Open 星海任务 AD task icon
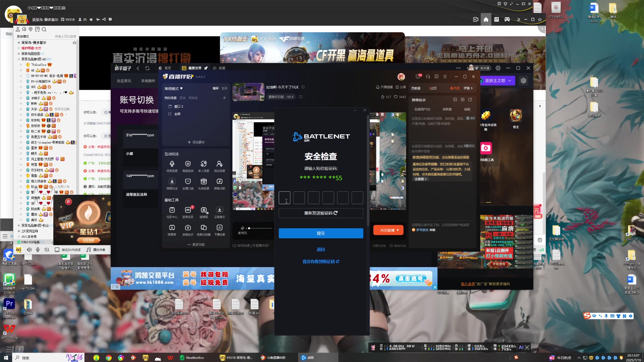The height and width of the screenshot is (362, 644). 188,212
